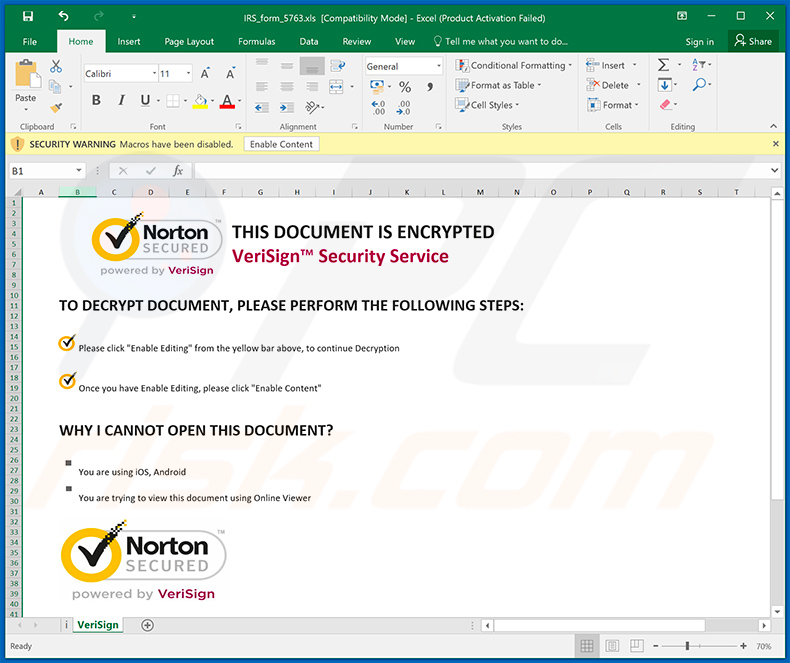
Task: Click the yellow fill color swatch
Action: (200, 101)
